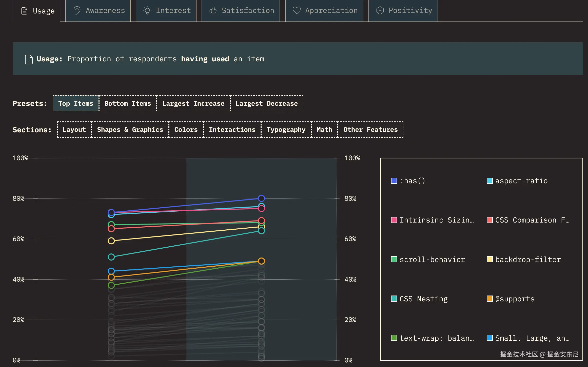Select the Bottom Items preset

pyautogui.click(x=128, y=103)
